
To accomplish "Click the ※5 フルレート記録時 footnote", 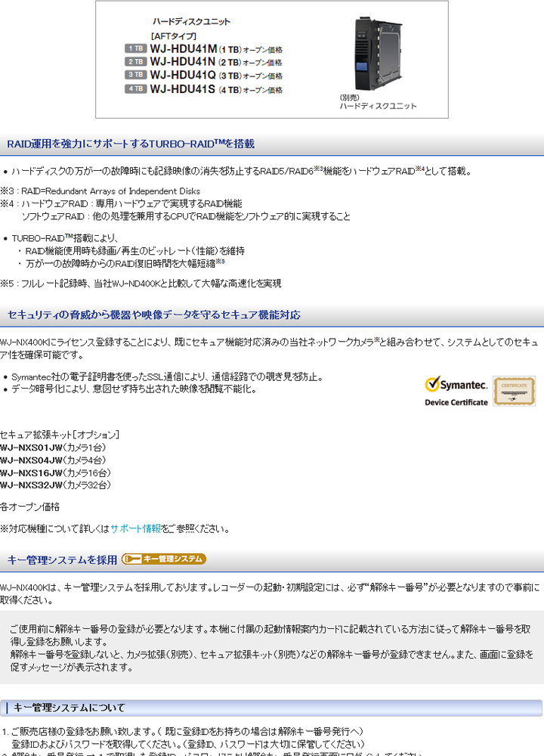I will [x=141, y=283].
